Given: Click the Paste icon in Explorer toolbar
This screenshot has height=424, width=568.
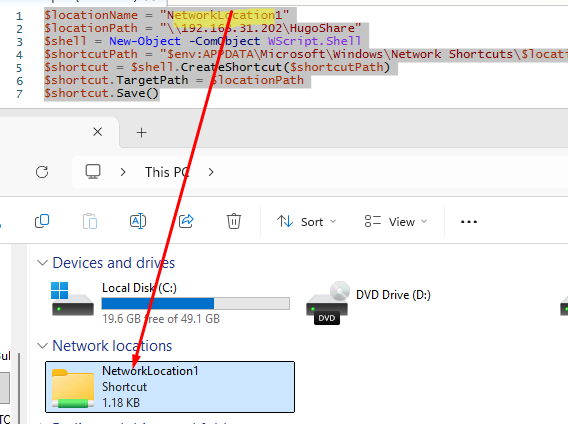Looking at the screenshot, I should 90,221.
